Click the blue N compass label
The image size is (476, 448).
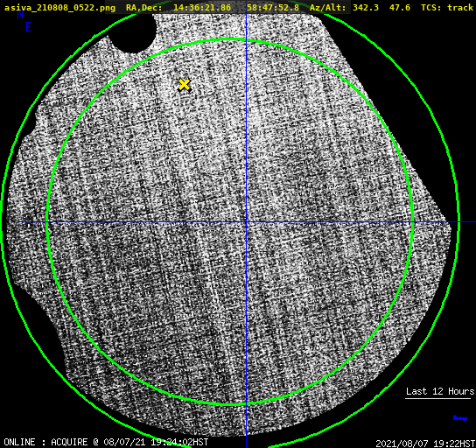[20, 14]
